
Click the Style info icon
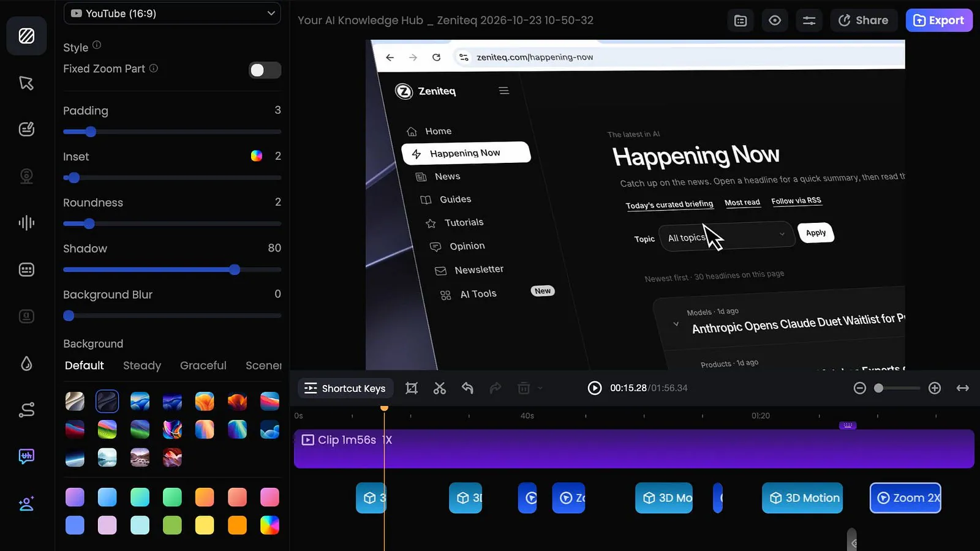[x=97, y=45]
